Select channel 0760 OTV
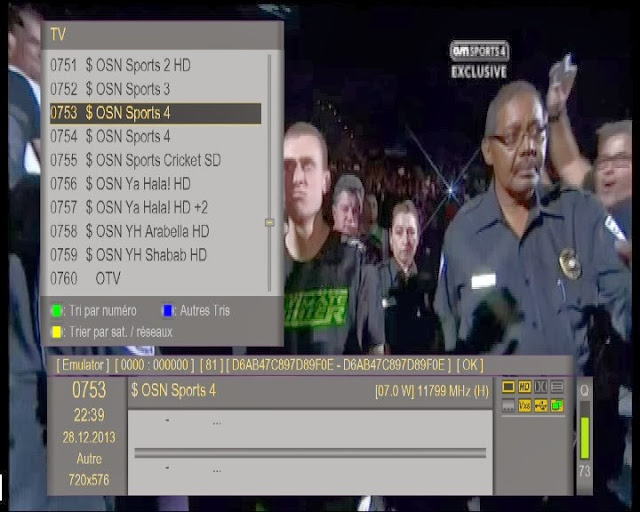The width and height of the screenshot is (640, 512). coord(155,278)
